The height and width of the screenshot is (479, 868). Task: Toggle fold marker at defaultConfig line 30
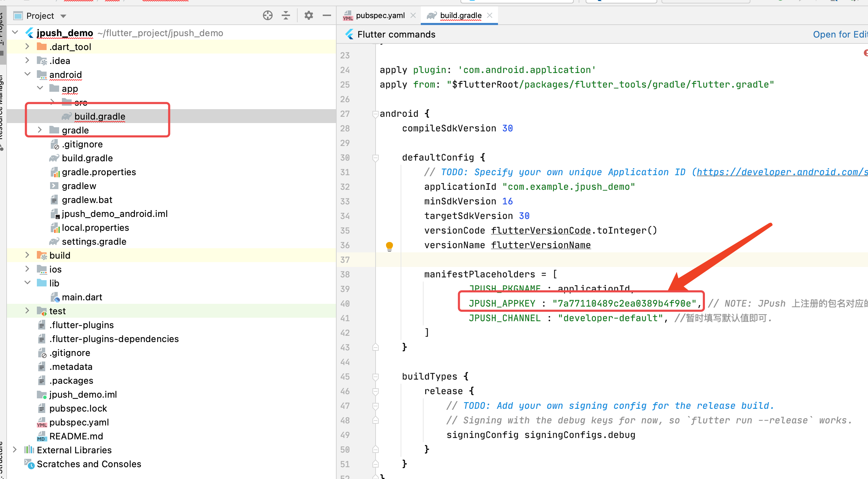[375, 158]
